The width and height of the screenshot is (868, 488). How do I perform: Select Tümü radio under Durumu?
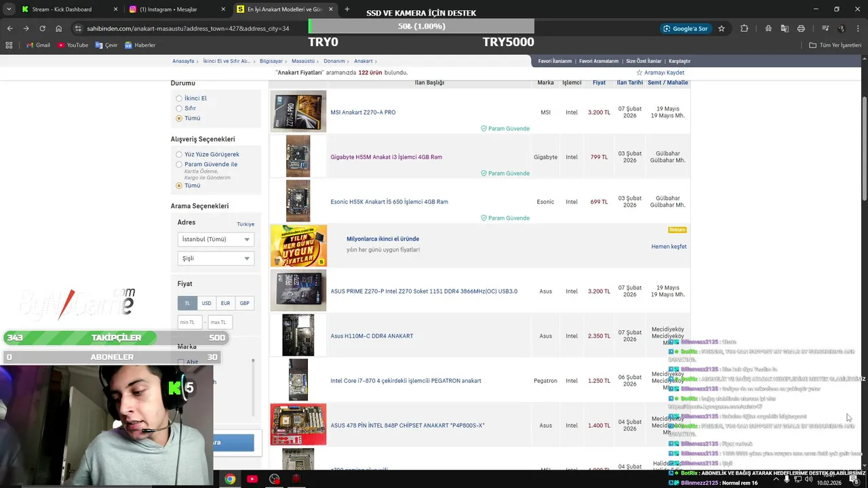coord(179,118)
